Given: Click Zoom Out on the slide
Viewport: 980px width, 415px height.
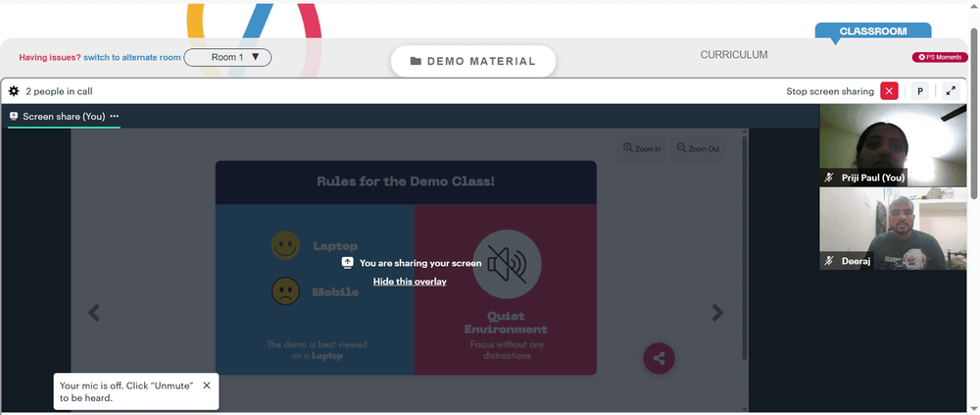Looking at the screenshot, I should coord(698,149).
